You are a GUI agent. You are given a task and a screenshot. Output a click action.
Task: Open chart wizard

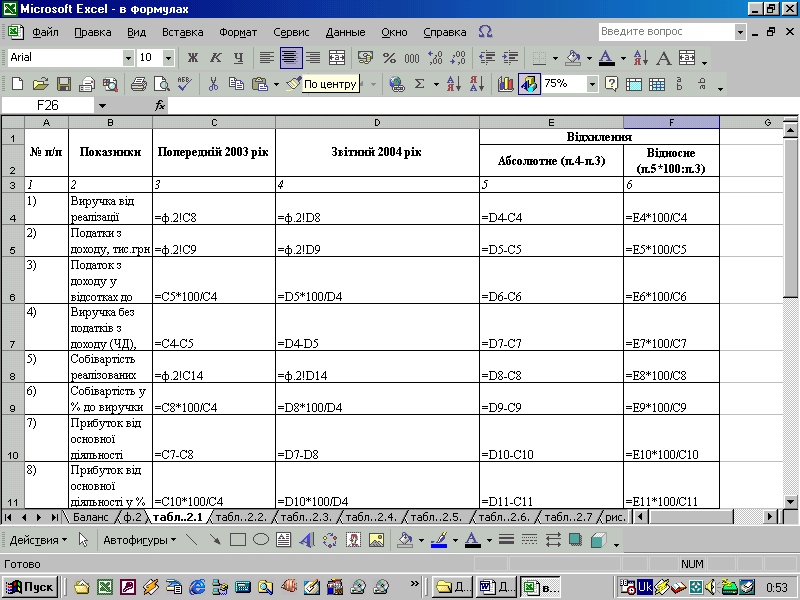tap(505, 84)
